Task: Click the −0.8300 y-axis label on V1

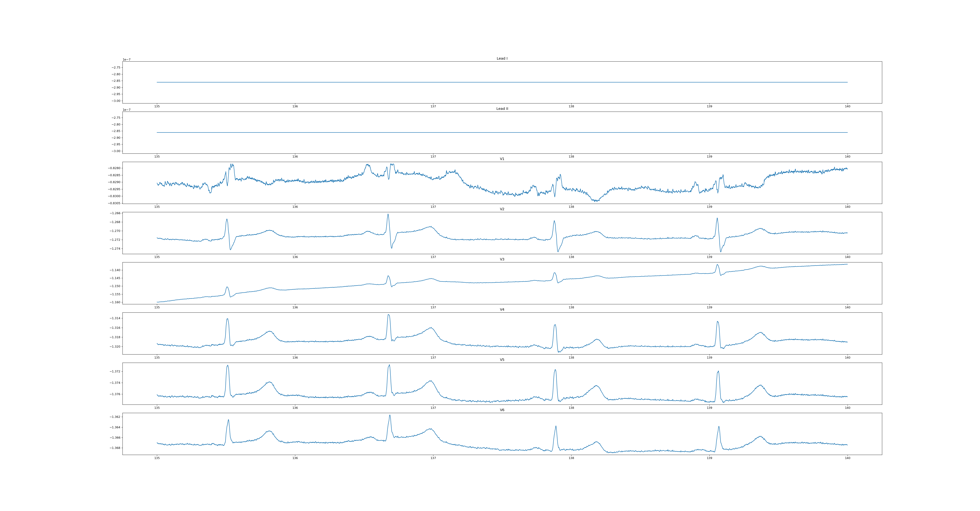Action: click(x=114, y=196)
